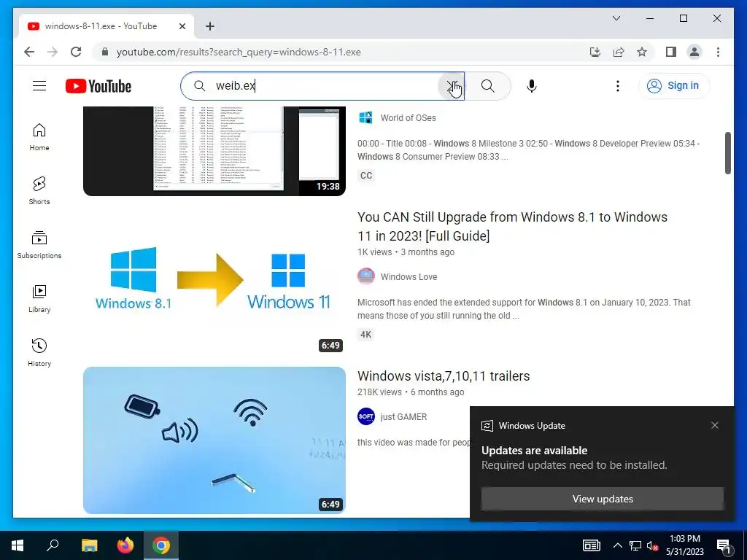Image resolution: width=747 pixels, height=560 pixels.
Task: Bookmark this page with the star
Action: [642, 52]
